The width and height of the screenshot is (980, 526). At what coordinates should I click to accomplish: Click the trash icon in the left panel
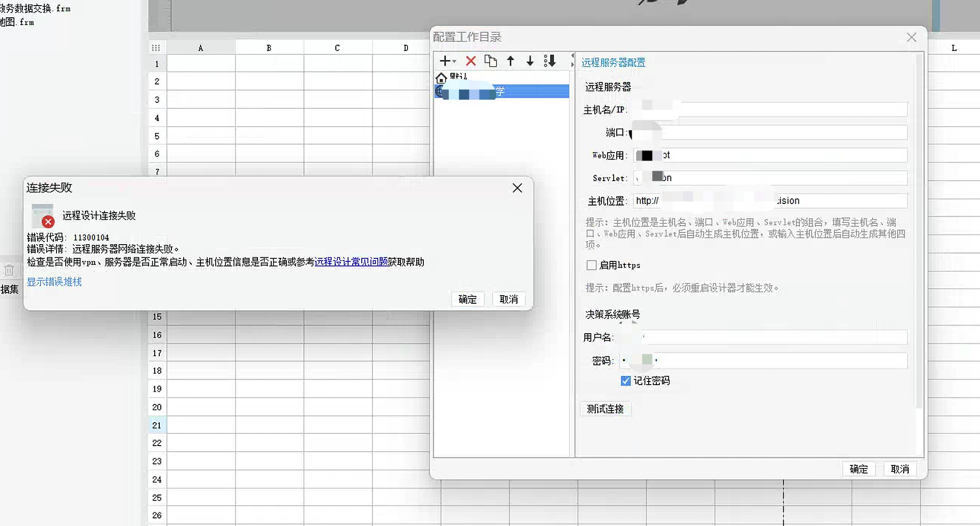click(x=9, y=270)
